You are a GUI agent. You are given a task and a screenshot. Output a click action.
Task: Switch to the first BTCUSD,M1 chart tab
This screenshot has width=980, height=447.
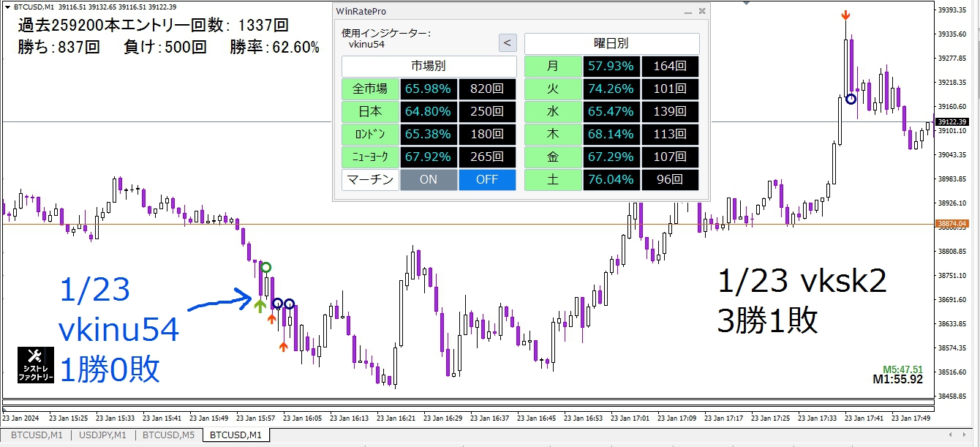(x=36, y=435)
